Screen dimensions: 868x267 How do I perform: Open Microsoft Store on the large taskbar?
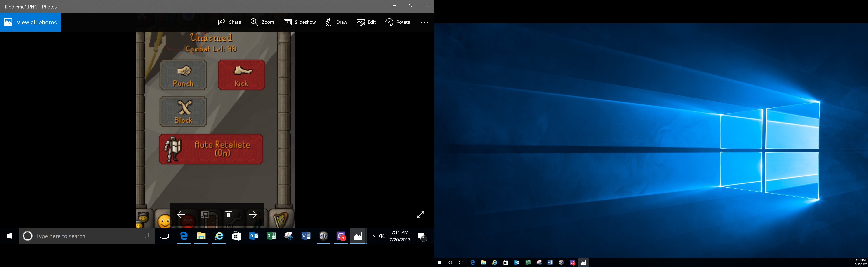pos(236,236)
